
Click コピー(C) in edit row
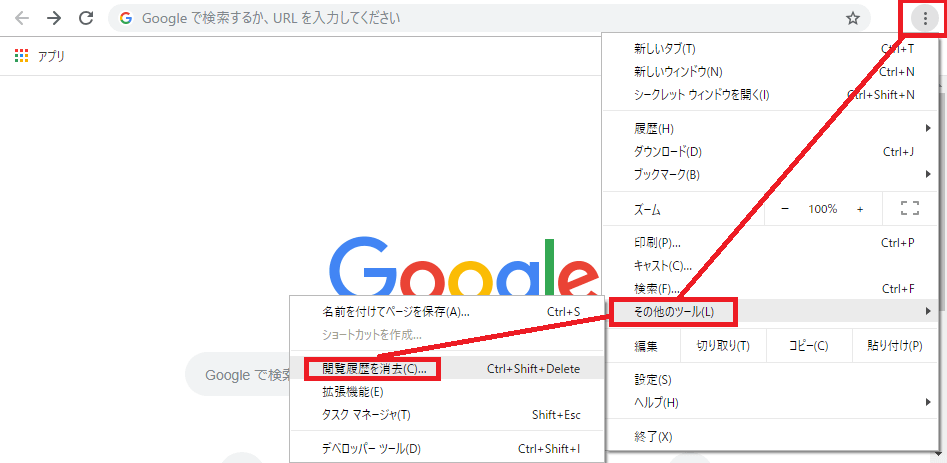(809, 346)
